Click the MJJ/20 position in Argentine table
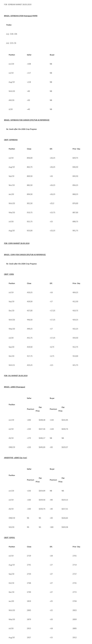Image resolution: width=92 pixels, height=644 pixels. pyautogui.click(x=11, y=527)
